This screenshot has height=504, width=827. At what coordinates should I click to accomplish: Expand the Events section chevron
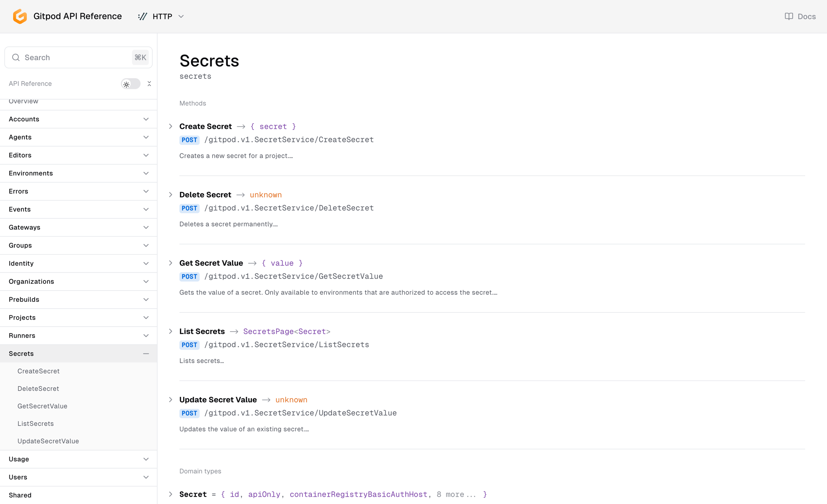point(146,209)
